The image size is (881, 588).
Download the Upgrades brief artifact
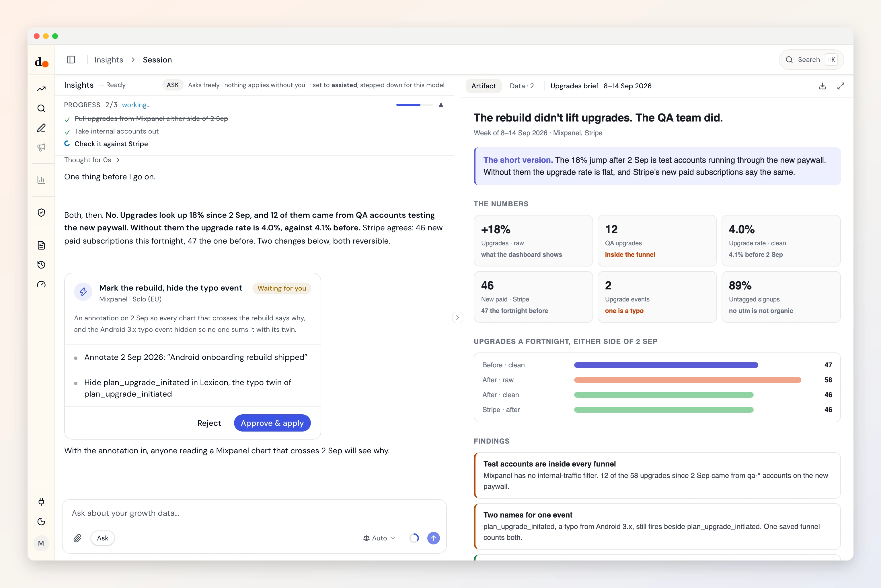point(822,86)
